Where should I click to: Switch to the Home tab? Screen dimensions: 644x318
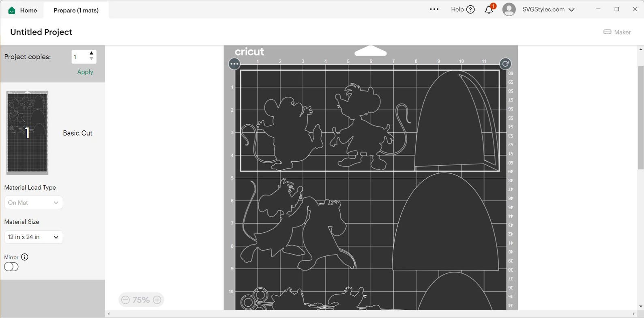pos(23,10)
